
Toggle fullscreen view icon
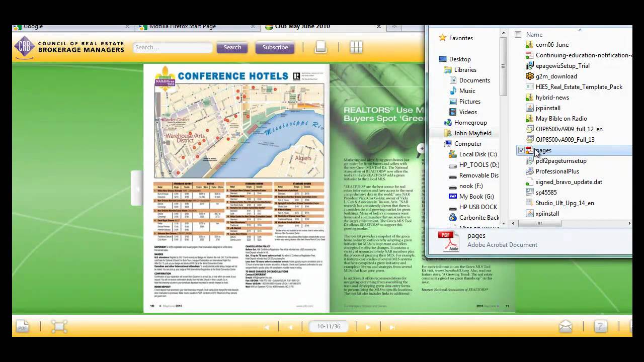pos(59,327)
